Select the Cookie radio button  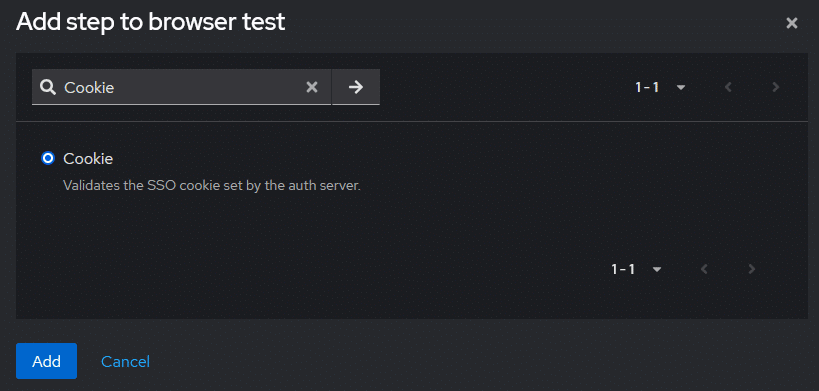tap(48, 158)
